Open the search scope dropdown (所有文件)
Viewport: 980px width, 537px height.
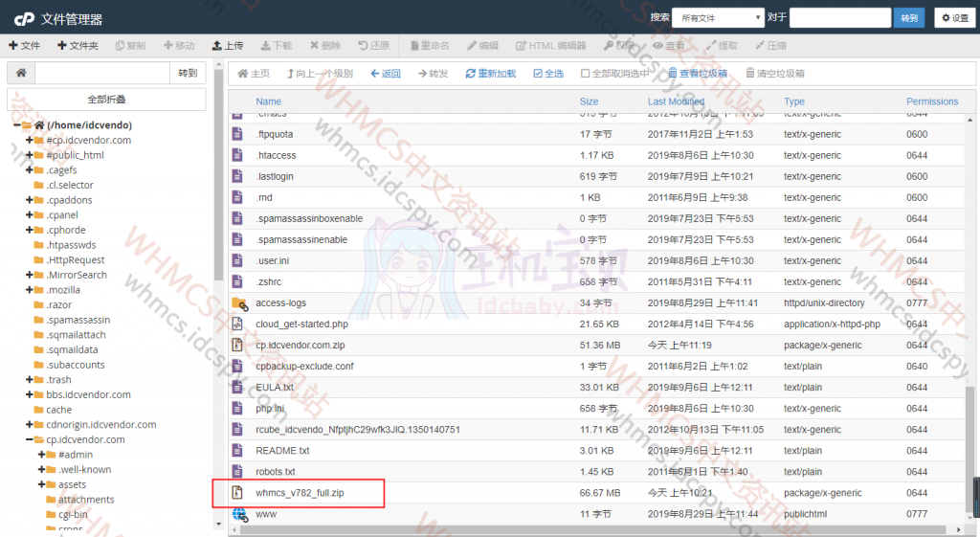(x=718, y=17)
